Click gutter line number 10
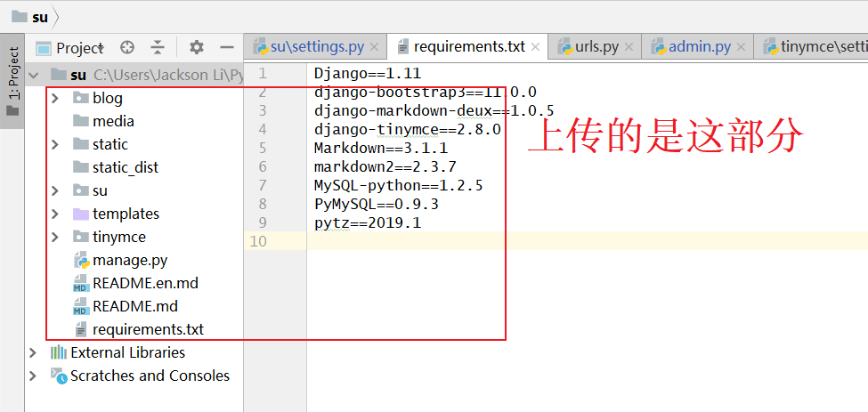This screenshot has height=412, width=868. pos(258,242)
